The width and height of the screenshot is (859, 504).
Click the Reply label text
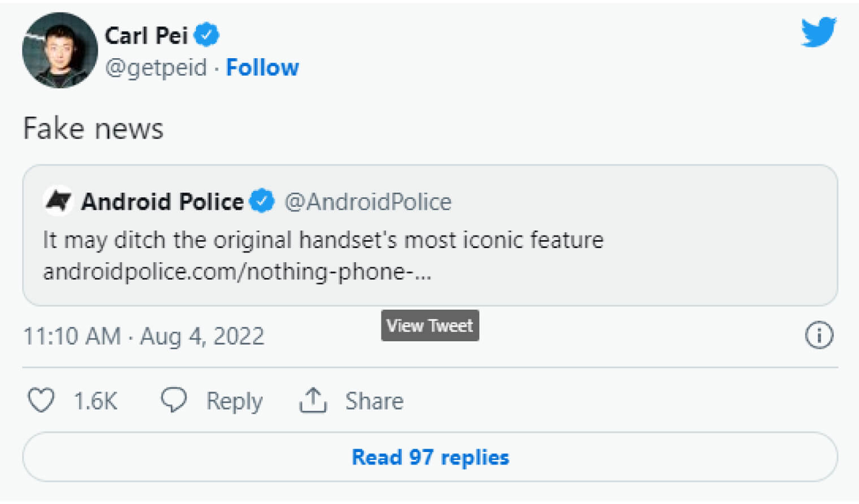(234, 401)
